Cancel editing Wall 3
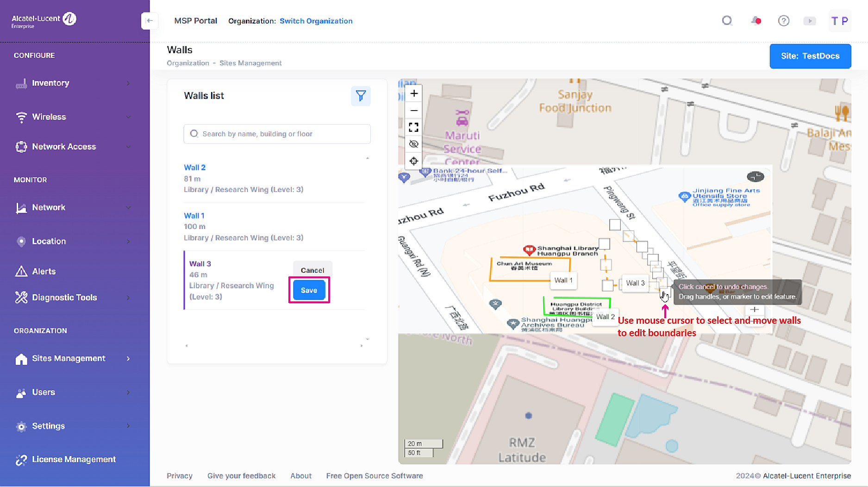Screen dimensions: 868x487 click(x=312, y=270)
